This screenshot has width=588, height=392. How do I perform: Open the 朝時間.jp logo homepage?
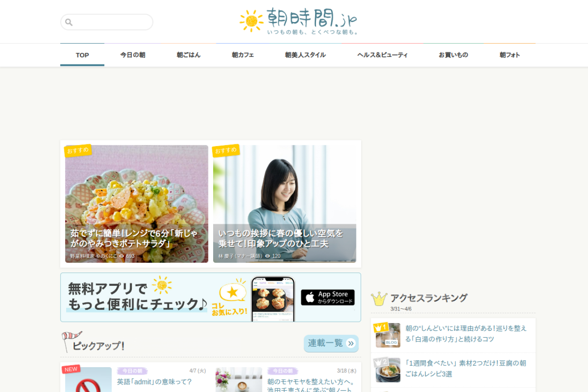pos(299,21)
